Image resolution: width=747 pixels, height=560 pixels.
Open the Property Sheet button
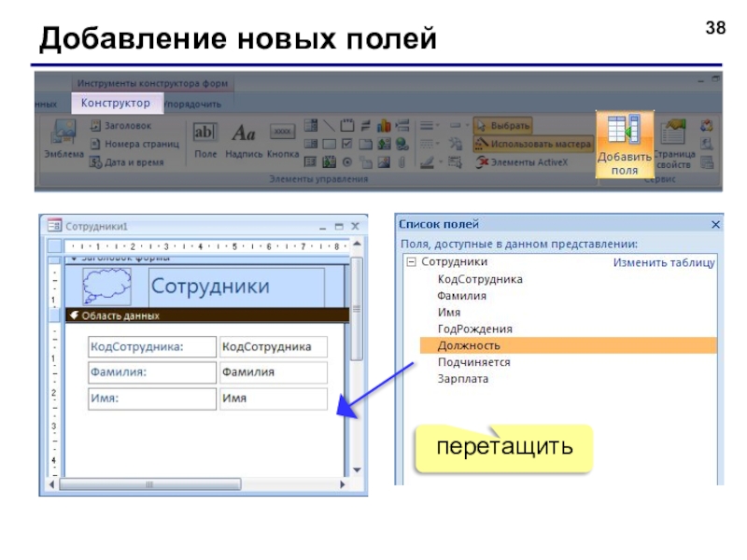pyautogui.click(x=673, y=145)
